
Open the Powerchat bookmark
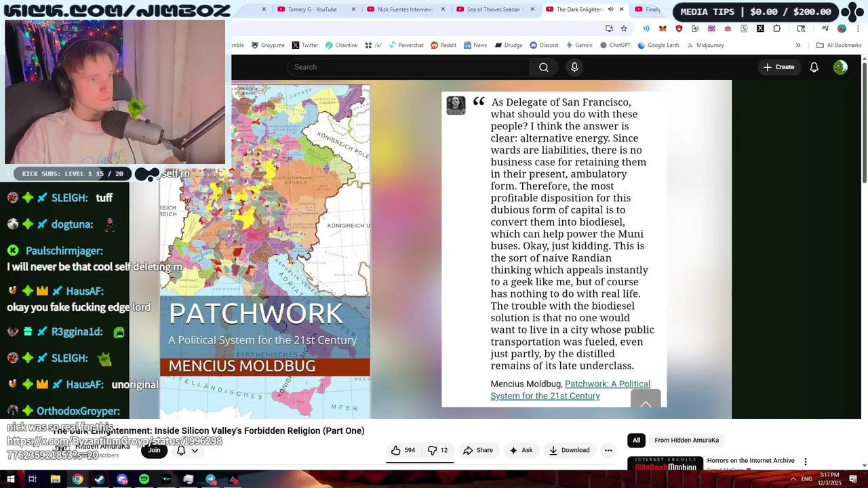coord(406,45)
